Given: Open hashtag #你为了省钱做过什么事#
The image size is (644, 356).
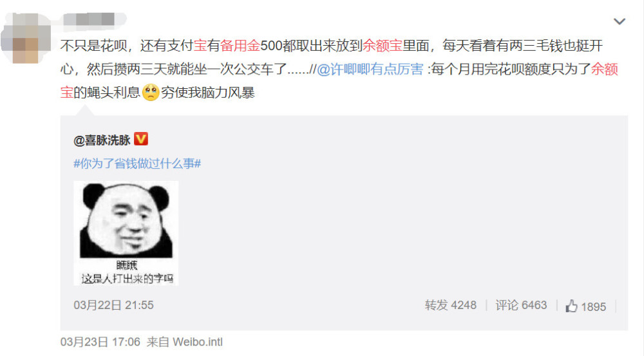Looking at the screenshot, I should pyautogui.click(x=137, y=164).
